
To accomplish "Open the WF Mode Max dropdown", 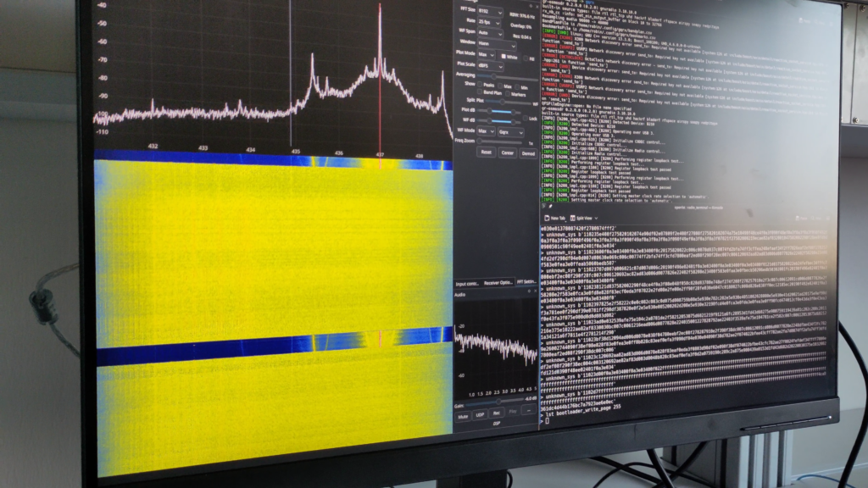I will (486, 131).
